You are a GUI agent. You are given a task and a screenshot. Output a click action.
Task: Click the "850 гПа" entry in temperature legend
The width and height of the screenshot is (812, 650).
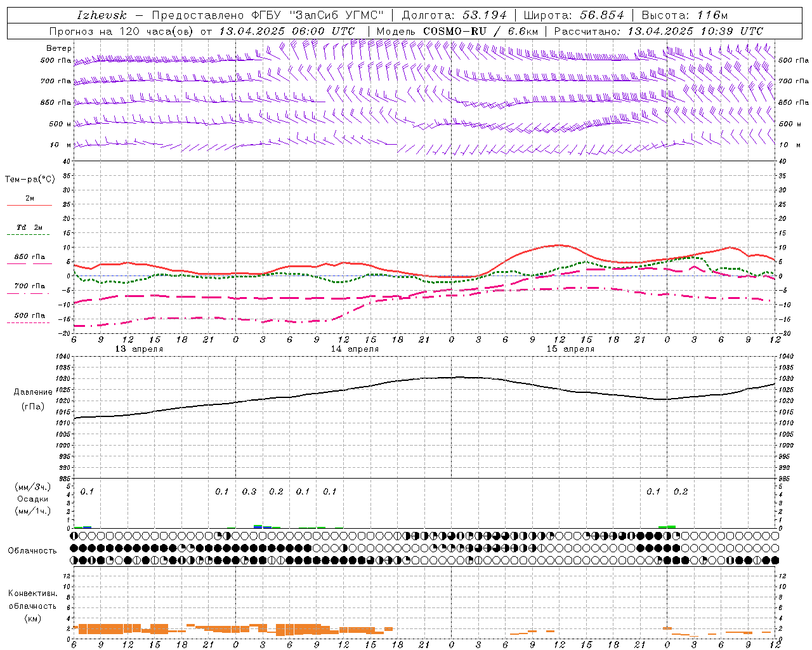[30, 257]
